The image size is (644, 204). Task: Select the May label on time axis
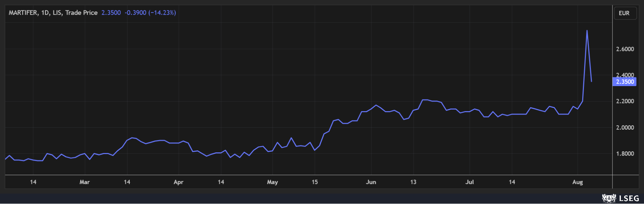pos(272,182)
